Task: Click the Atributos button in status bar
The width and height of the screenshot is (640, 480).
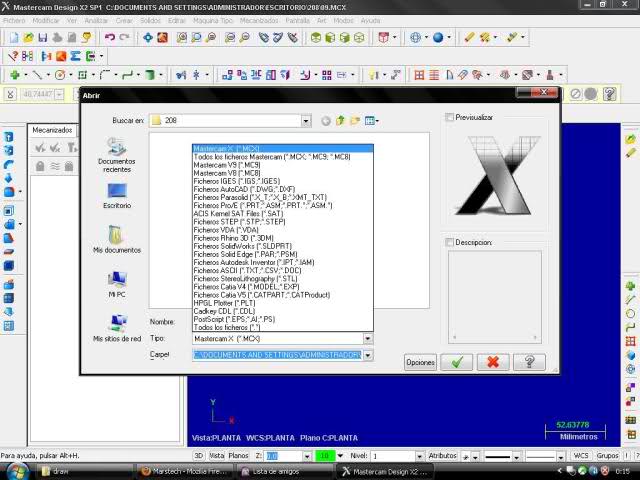Action: point(442,456)
